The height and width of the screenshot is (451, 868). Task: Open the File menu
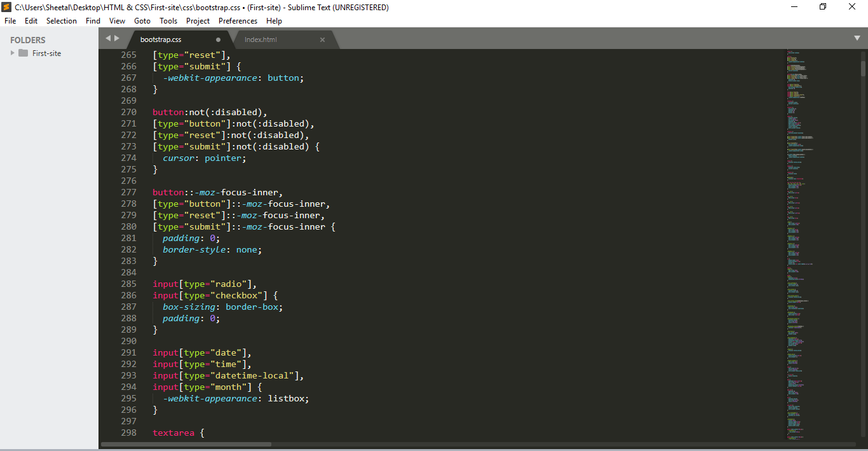10,21
